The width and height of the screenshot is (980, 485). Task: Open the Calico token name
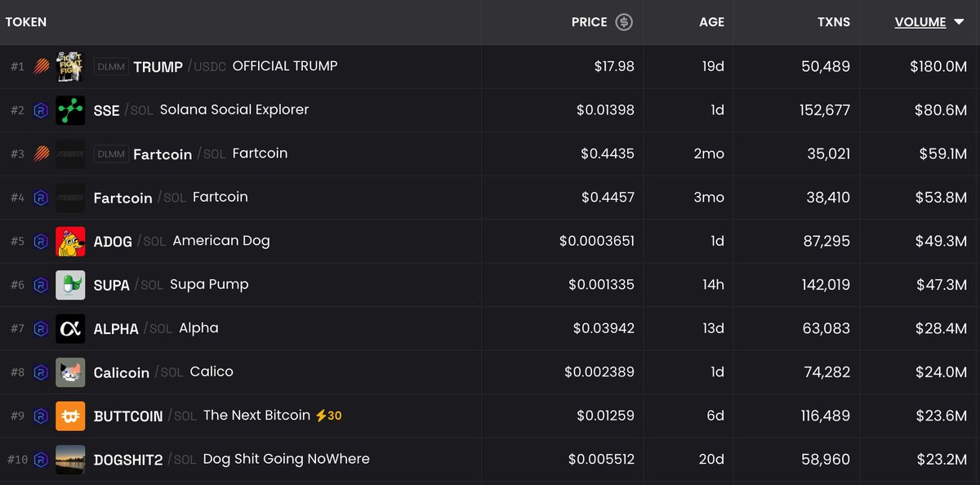pos(212,372)
